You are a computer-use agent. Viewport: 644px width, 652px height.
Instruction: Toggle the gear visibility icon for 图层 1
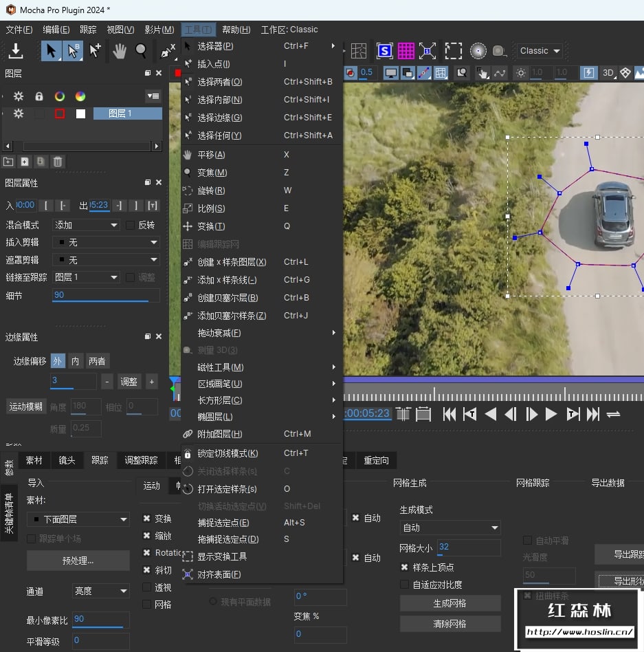19,113
